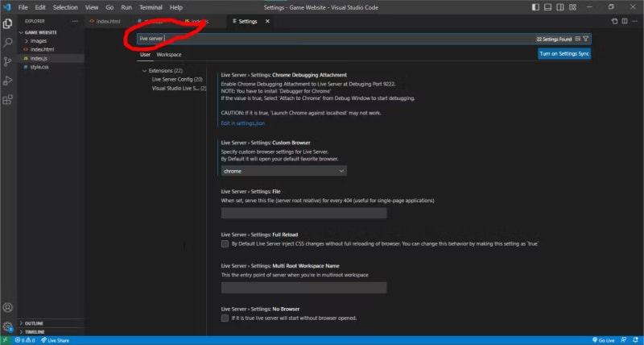Open the Explorer view in activity bar
The width and height of the screenshot is (644, 345).
pos(7,23)
